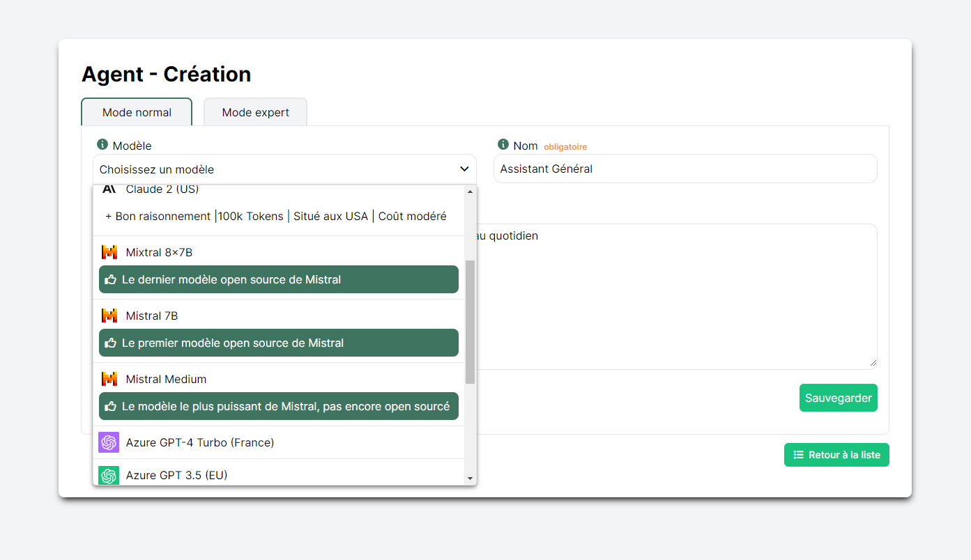The image size is (971, 560).
Task: Choose the Azure GPT-4 Turbo (France) option
Action: click(x=200, y=442)
